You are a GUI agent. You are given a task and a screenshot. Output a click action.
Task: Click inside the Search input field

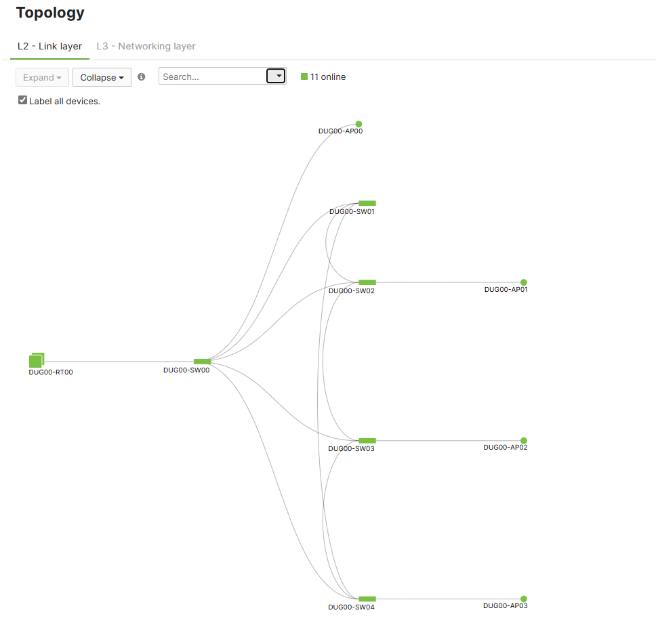pyautogui.click(x=210, y=76)
